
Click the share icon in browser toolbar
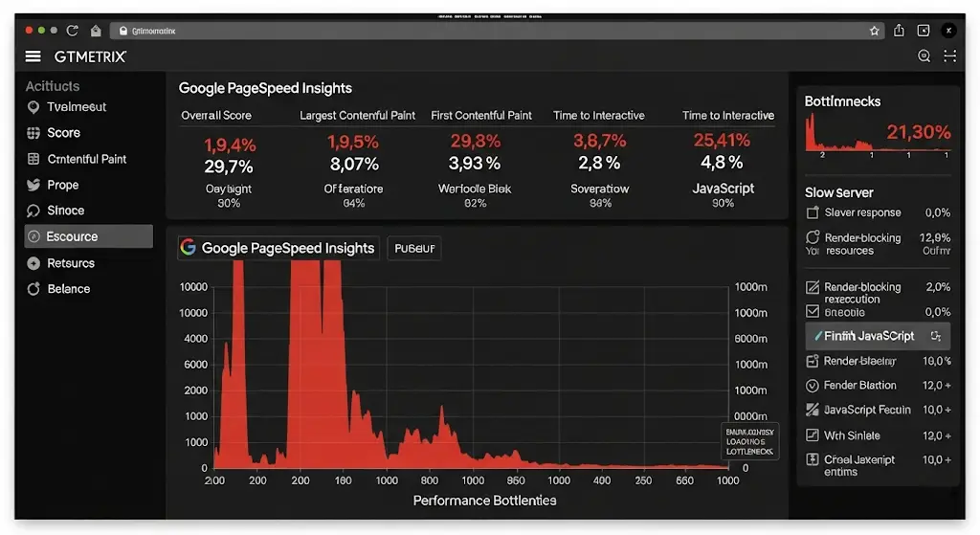tap(899, 30)
